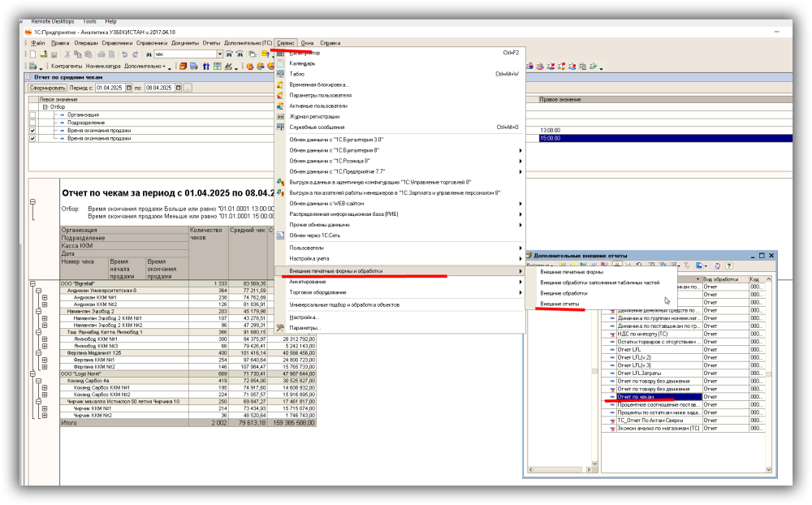Click the windows list toolbar icon
The image size is (812, 505).
click(x=253, y=54)
